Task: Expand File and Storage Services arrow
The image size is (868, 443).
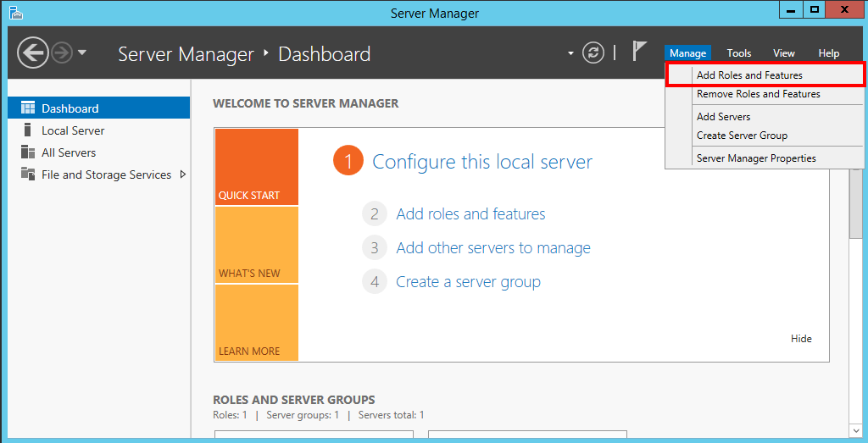Action: [x=183, y=174]
